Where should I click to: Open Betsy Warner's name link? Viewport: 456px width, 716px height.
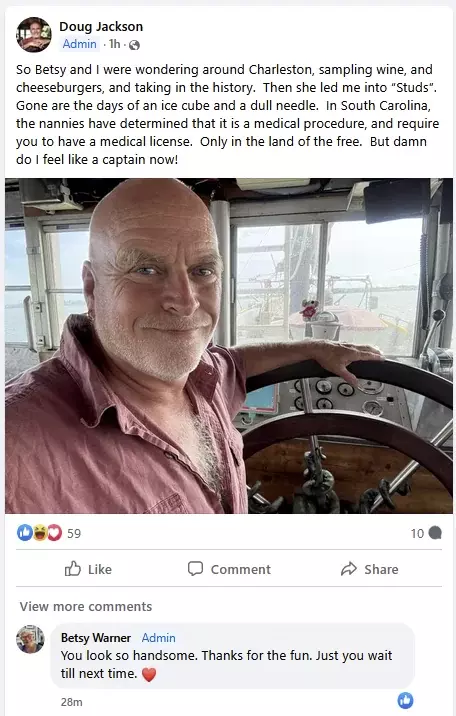[x=96, y=637]
